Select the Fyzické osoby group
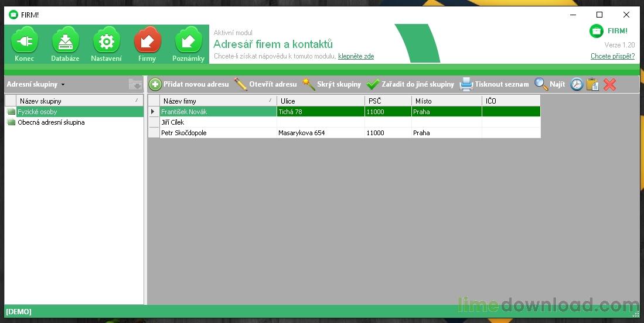Image resolution: width=644 pixels, height=323 pixels. point(74,112)
